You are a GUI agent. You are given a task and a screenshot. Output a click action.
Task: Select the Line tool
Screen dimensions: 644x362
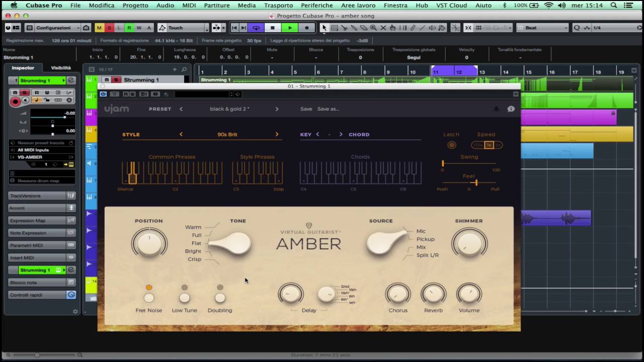point(422,28)
